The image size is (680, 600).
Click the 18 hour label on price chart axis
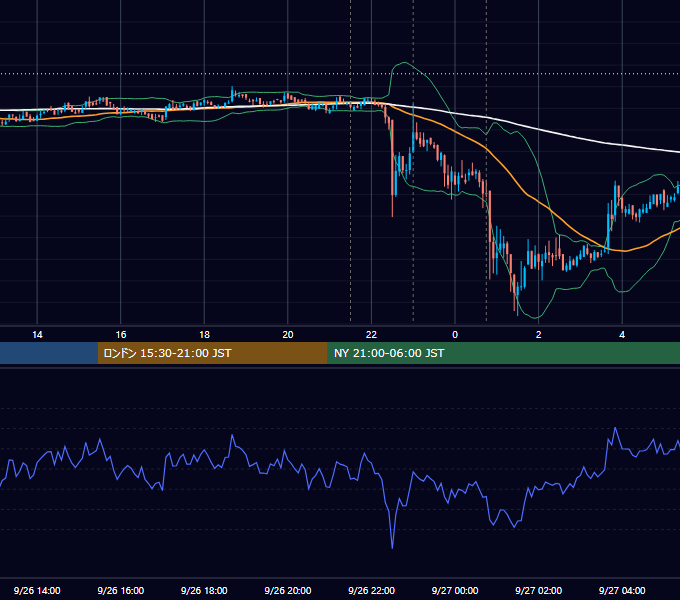pos(204,335)
